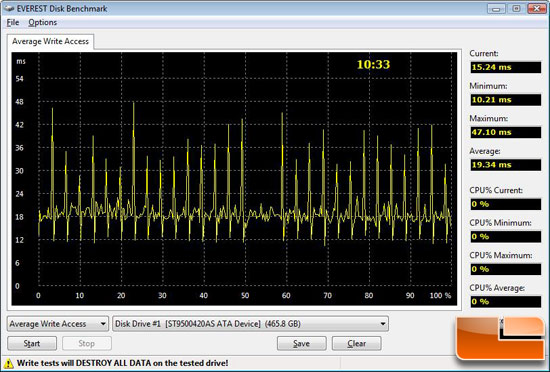550x372 pixels.
Task: Click the 10:33 elapsed timer on graph
Action: [373, 65]
